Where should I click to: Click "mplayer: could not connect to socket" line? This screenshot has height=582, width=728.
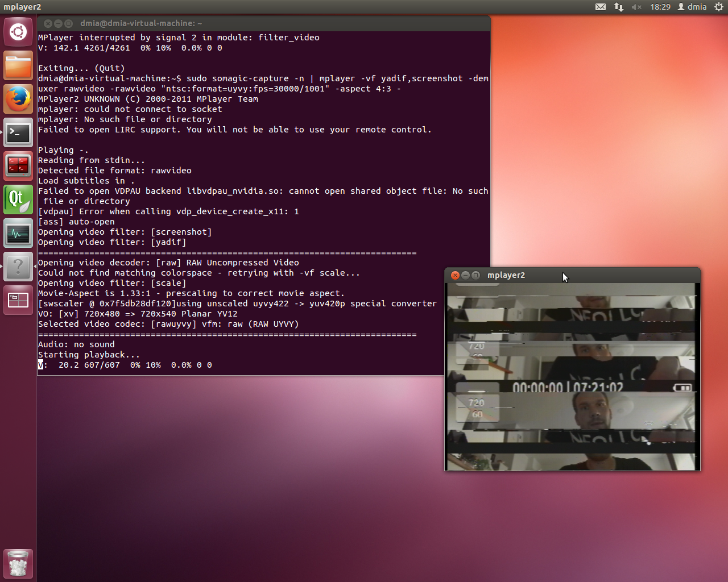(x=130, y=109)
